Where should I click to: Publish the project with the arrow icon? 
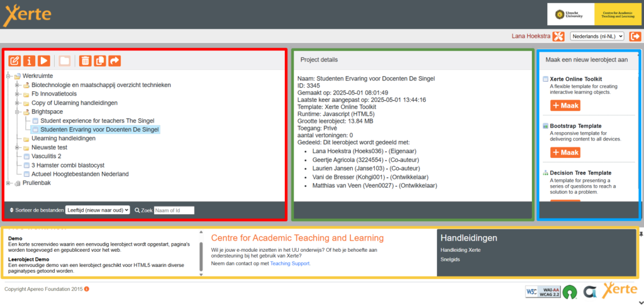(x=114, y=61)
